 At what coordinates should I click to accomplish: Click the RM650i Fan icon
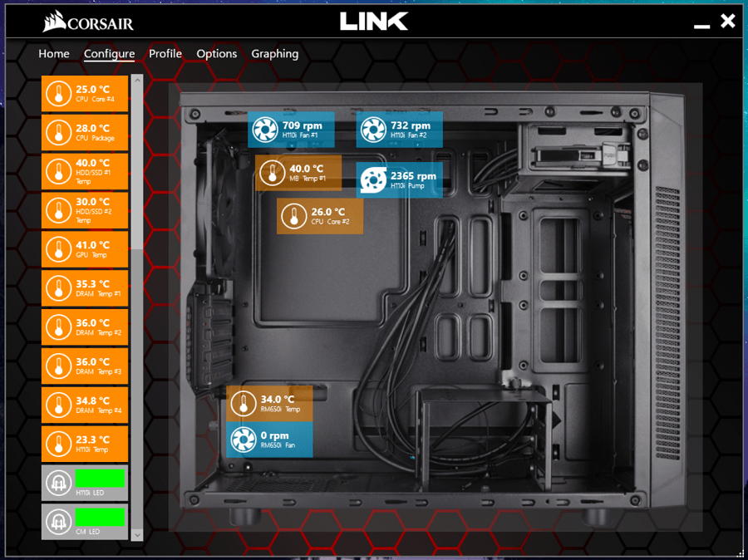[244, 440]
